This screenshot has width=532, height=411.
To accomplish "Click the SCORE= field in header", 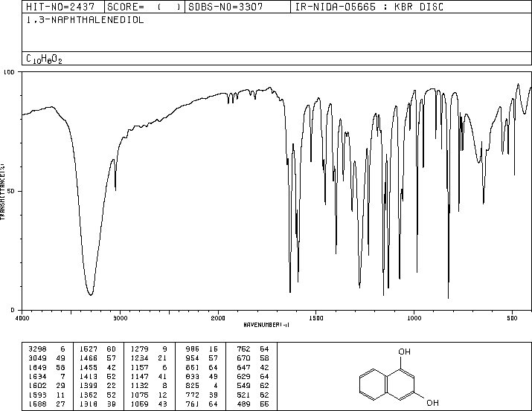I will tap(144, 7).
